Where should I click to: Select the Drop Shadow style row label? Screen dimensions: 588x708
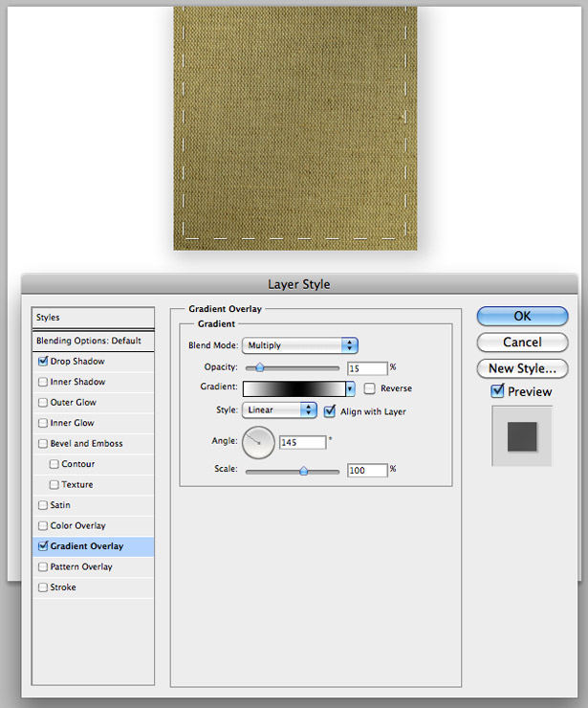click(77, 362)
